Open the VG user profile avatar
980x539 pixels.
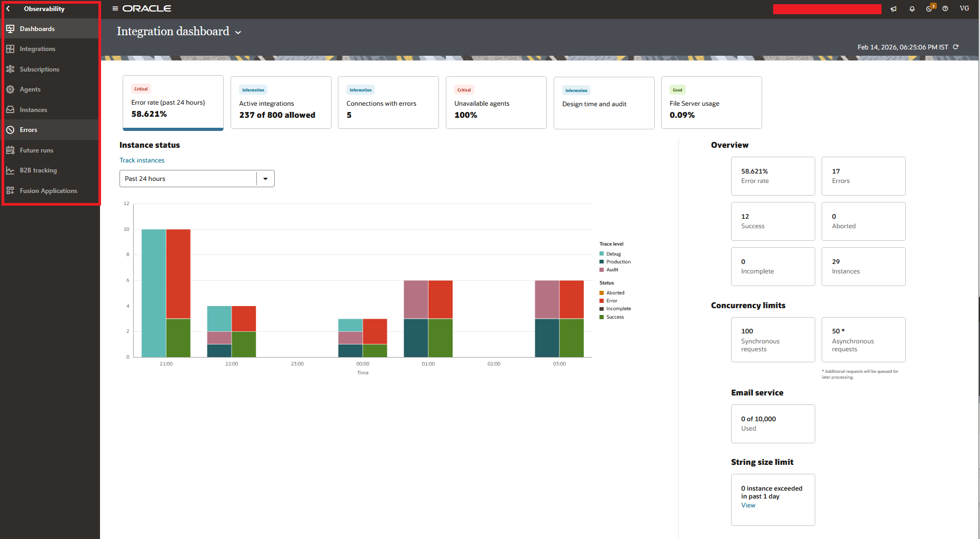(964, 8)
